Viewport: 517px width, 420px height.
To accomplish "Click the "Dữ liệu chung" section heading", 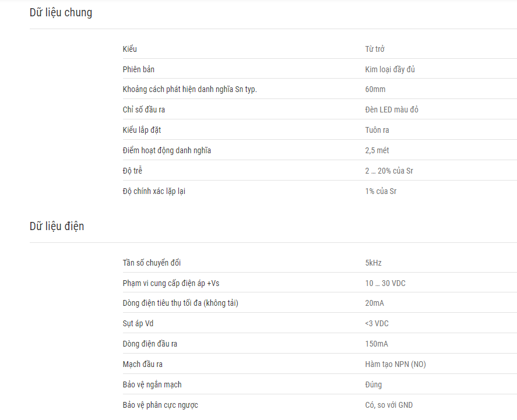I will [x=61, y=13].
